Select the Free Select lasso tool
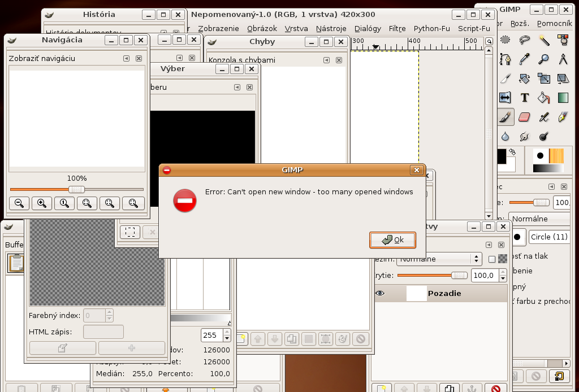 coord(524,40)
